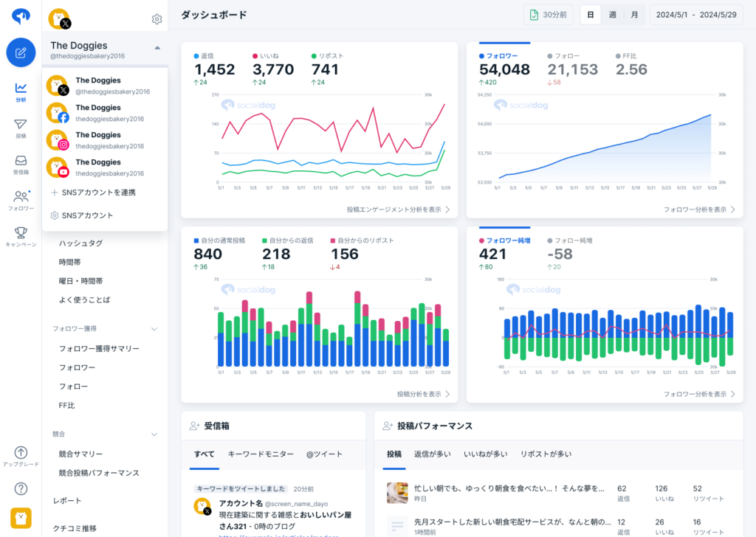756x537 pixels.
Task: Click the SocialDog logo at top left
Action: pos(20,15)
